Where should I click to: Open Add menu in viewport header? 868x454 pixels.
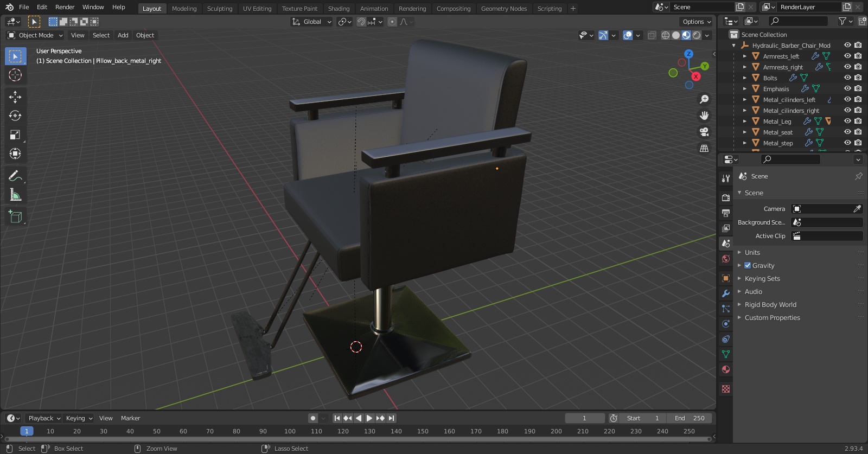point(123,35)
